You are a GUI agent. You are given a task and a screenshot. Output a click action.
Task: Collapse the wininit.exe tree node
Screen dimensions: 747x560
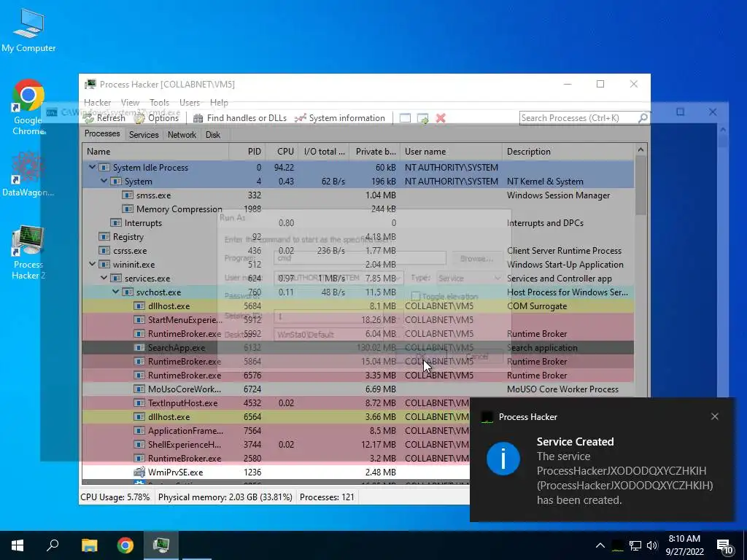click(92, 264)
